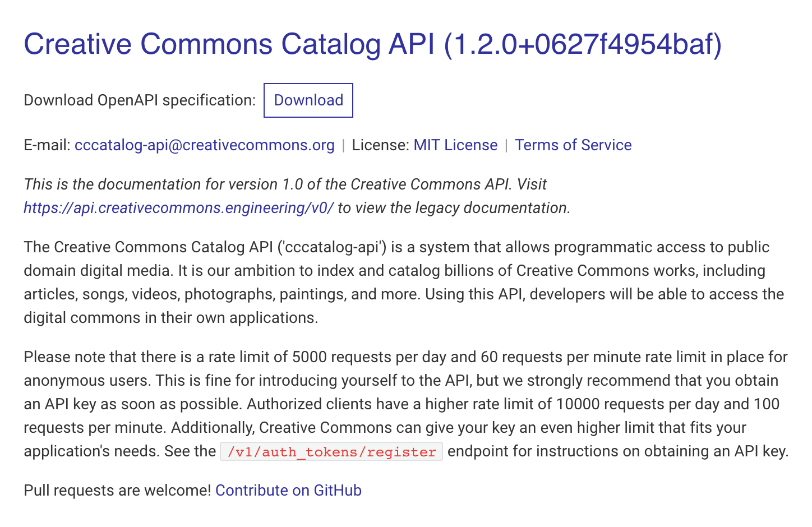
Task: Open the cccatalog-api@creativecommons.org email link
Action: point(204,145)
